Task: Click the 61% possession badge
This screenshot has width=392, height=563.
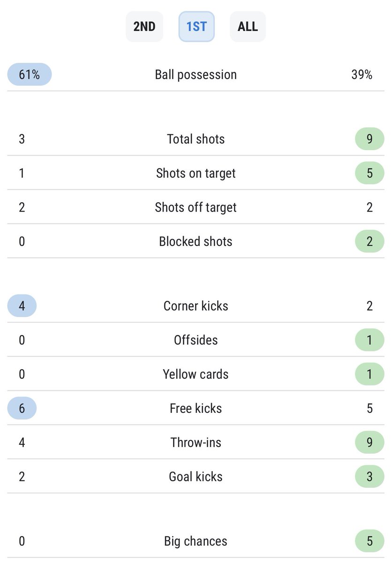Action: 29,74
